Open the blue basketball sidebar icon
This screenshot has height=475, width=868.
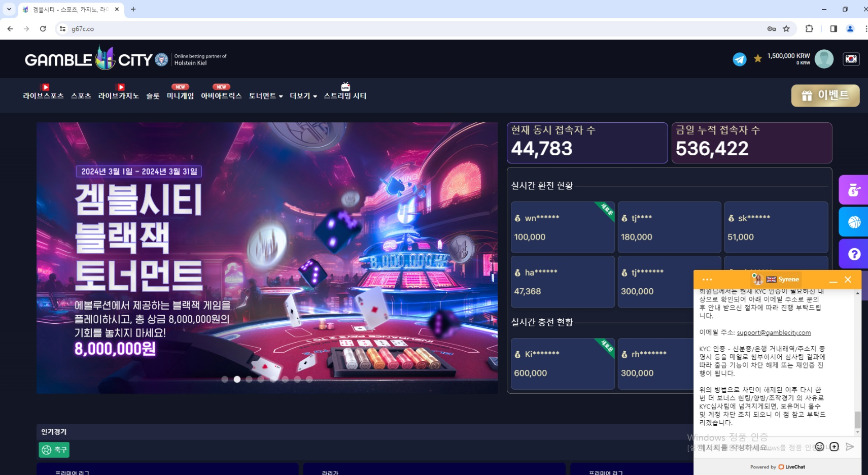coord(854,222)
